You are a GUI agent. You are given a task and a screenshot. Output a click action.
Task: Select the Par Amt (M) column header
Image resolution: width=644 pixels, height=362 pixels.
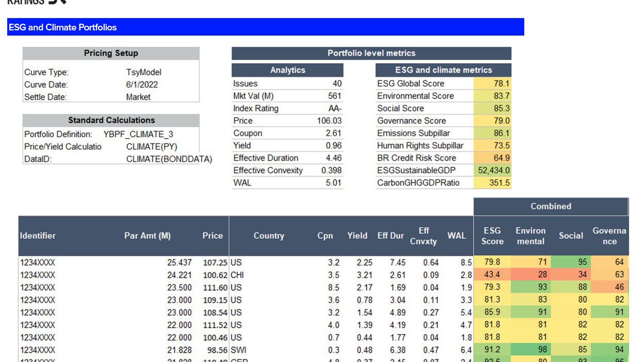(x=147, y=236)
